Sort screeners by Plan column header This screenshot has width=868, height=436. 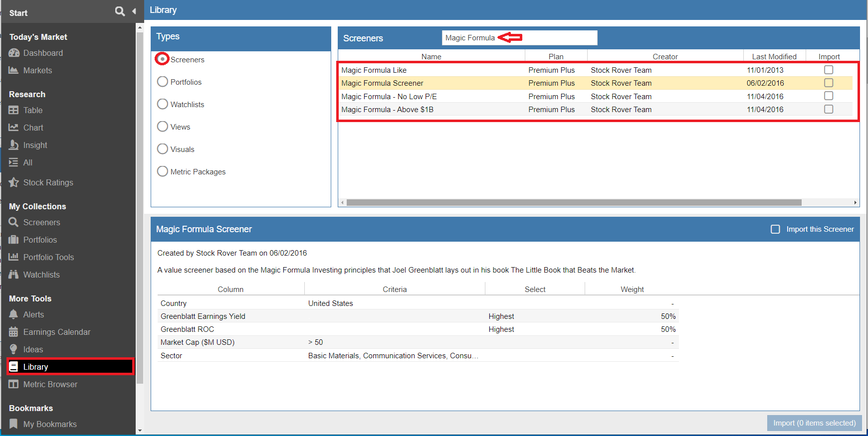[x=556, y=56]
